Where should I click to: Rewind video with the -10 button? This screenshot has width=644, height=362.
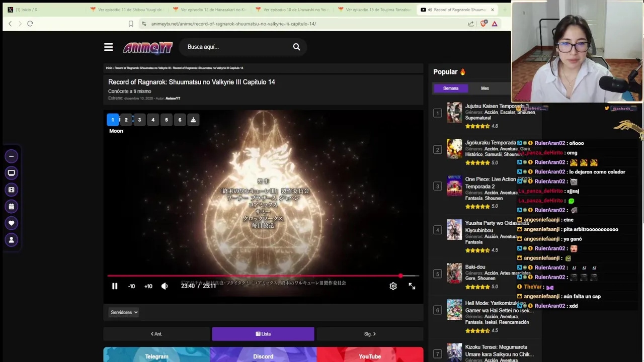[x=132, y=286]
